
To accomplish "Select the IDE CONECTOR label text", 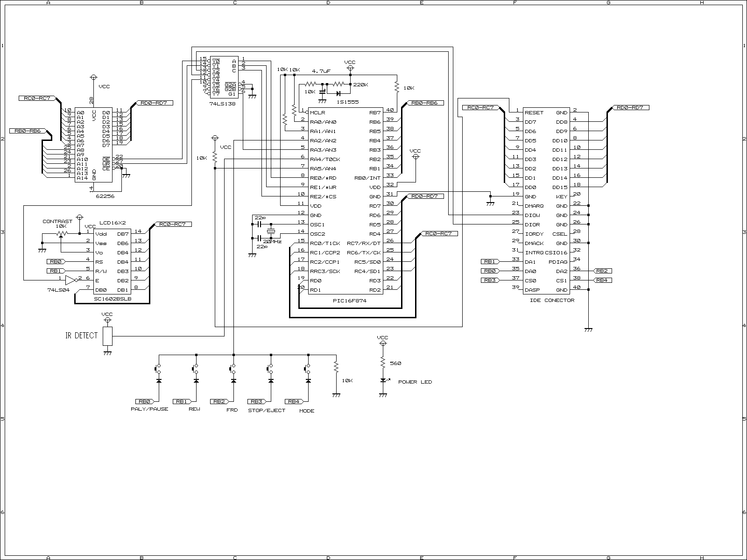I will tap(552, 300).
